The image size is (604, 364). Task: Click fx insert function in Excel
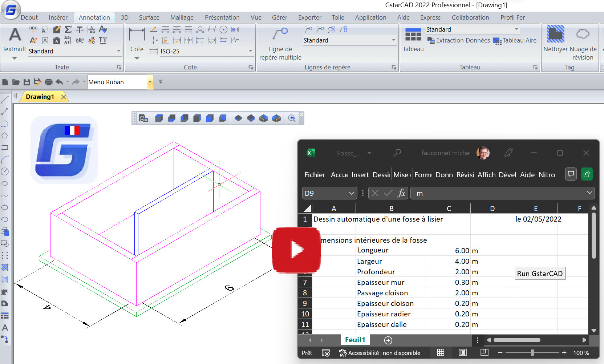(401, 193)
